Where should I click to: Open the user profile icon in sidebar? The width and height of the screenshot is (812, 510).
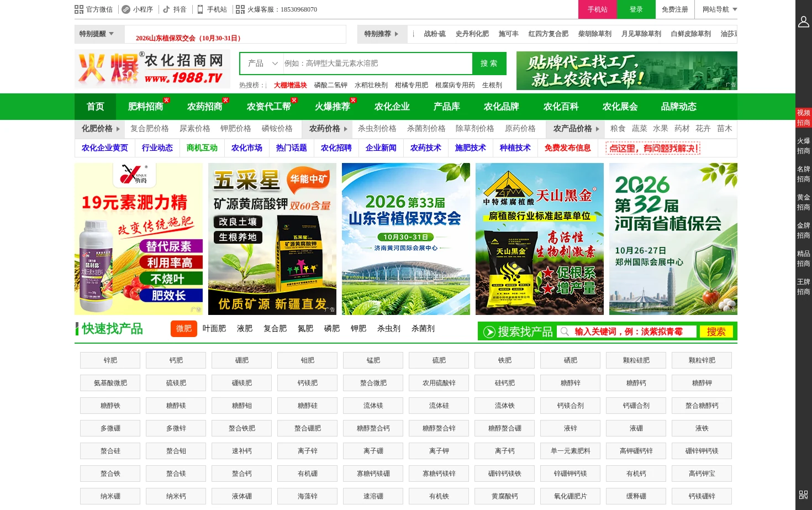point(804,22)
